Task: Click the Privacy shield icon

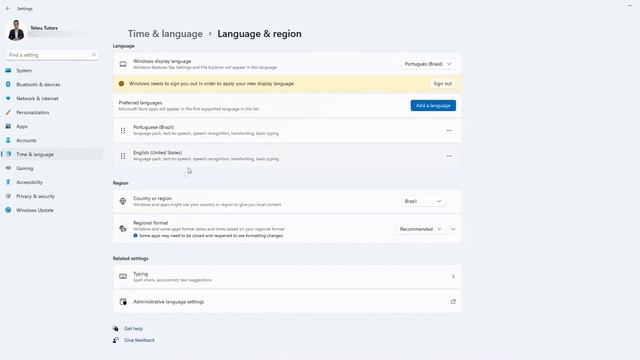Action: 8,196
